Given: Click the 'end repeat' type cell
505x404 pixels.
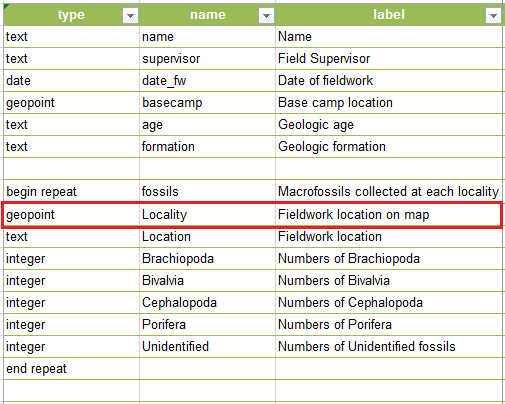Looking at the screenshot, I should [71, 369].
